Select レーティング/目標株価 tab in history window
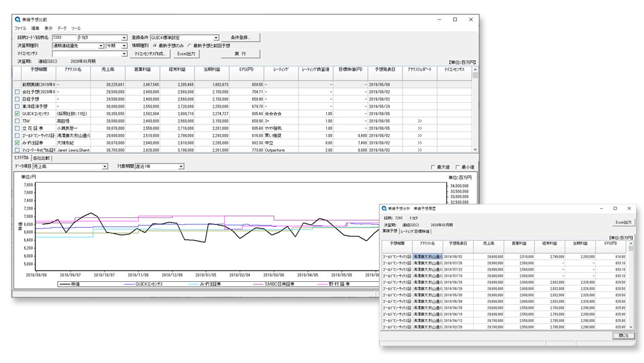The width and height of the screenshot is (644, 363). 415,232
